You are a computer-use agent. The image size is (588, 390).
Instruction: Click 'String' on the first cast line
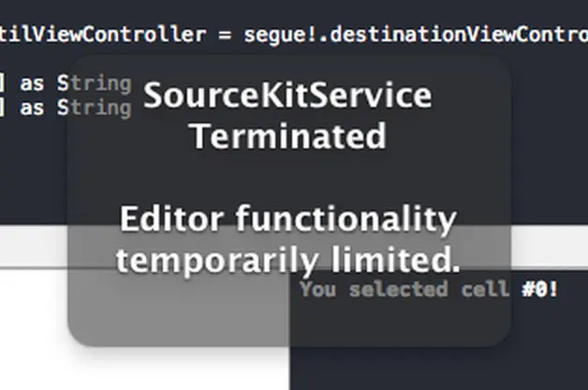pyautogui.click(x=95, y=83)
